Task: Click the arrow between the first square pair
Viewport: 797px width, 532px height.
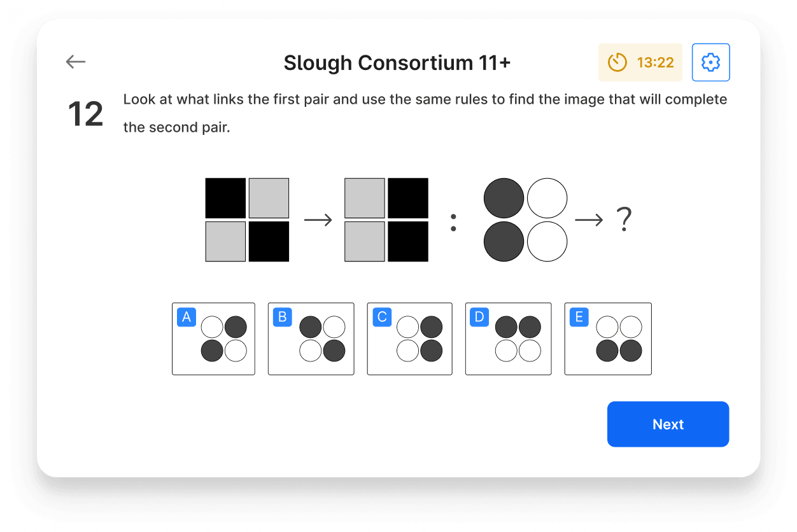Action: coord(318,220)
